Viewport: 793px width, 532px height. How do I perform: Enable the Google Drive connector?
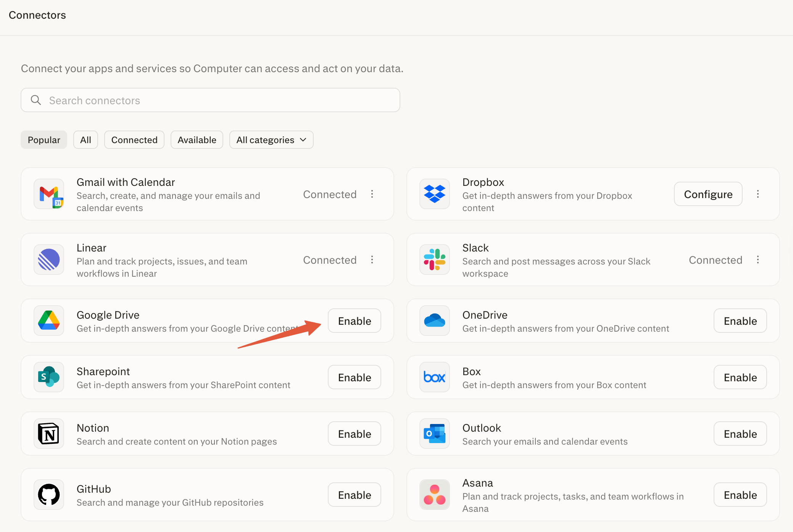pyautogui.click(x=355, y=321)
